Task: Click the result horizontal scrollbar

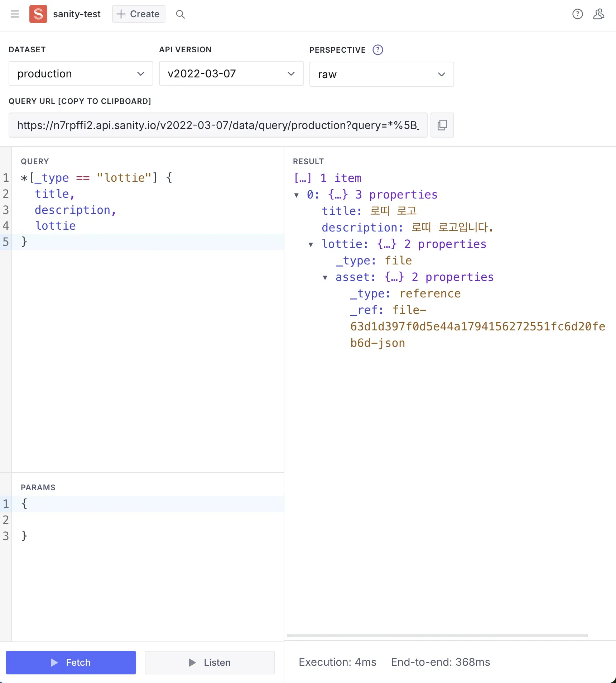Action: tap(437, 636)
